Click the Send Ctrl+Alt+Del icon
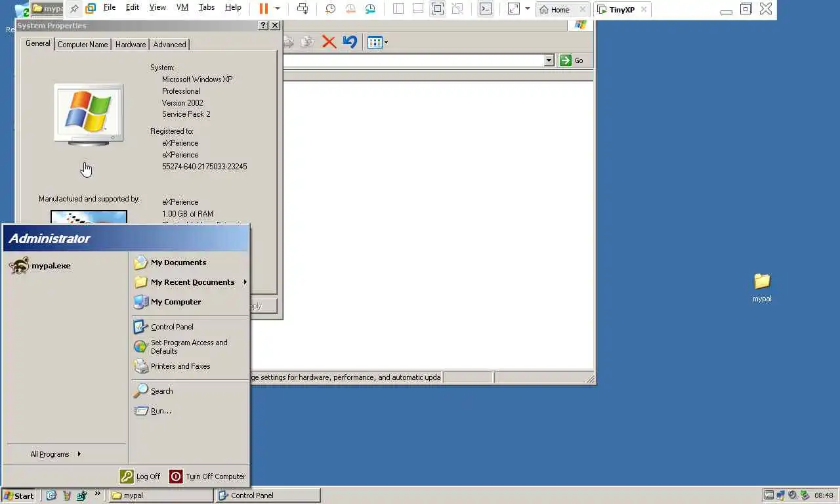 pyautogui.click(x=303, y=9)
